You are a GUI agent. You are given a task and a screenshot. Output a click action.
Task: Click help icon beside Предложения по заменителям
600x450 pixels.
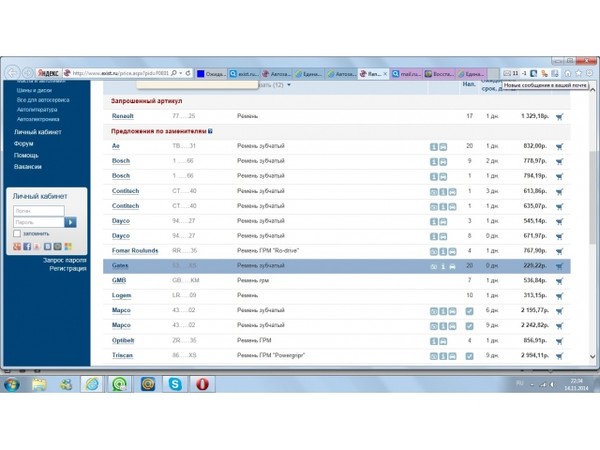tap(210, 131)
